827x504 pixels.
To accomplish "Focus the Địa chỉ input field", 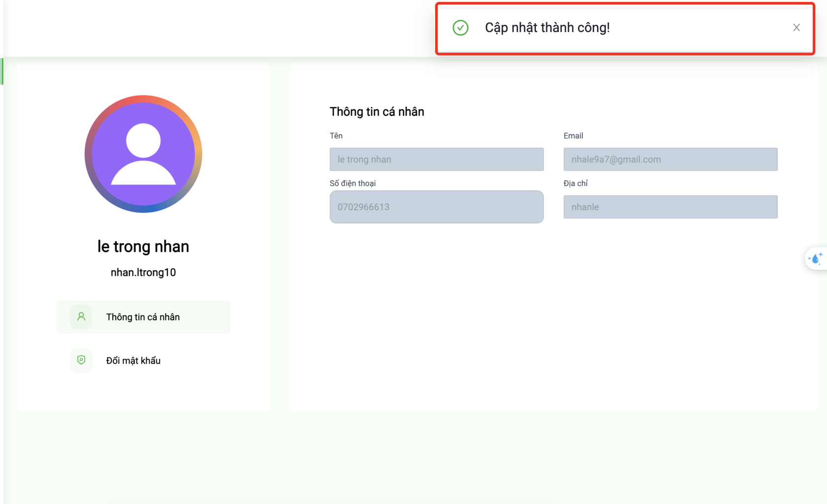I will [670, 207].
